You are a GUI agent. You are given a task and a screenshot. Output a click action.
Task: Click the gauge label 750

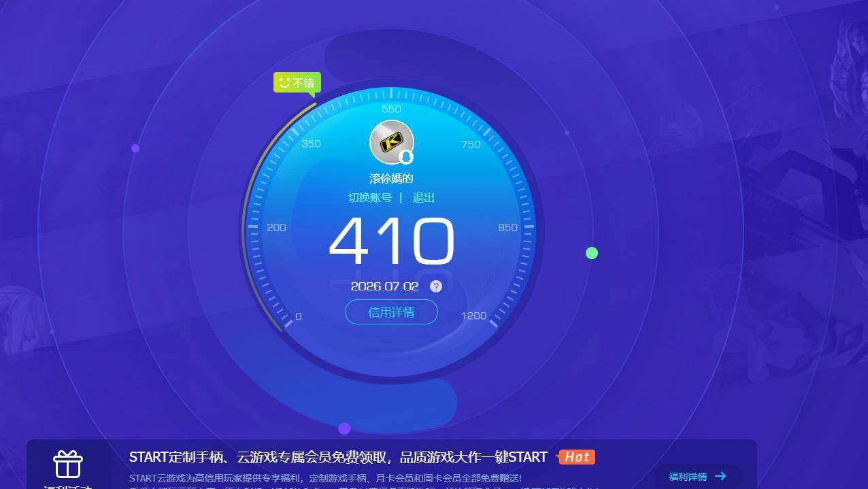(471, 144)
